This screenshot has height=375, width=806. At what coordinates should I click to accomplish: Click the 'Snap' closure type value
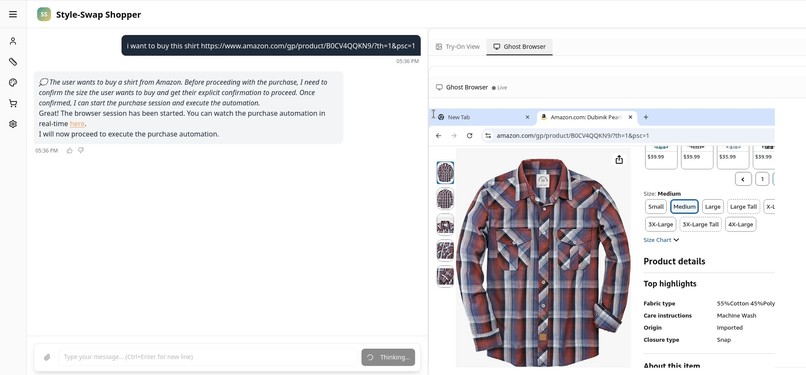tap(724, 340)
